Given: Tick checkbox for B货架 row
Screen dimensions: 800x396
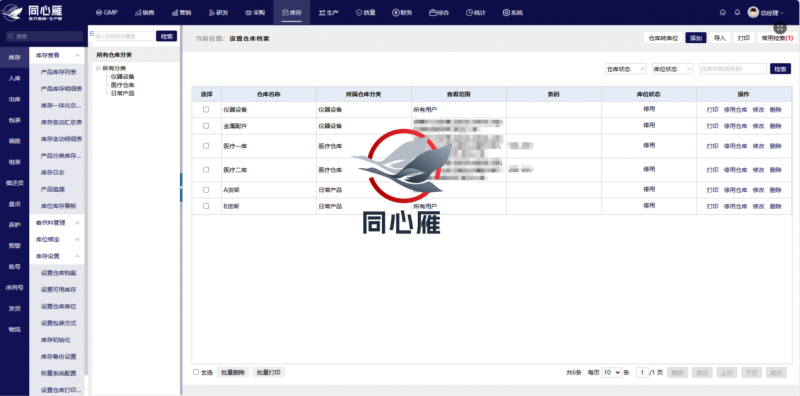Looking at the screenshot, I should coord(206,206).
